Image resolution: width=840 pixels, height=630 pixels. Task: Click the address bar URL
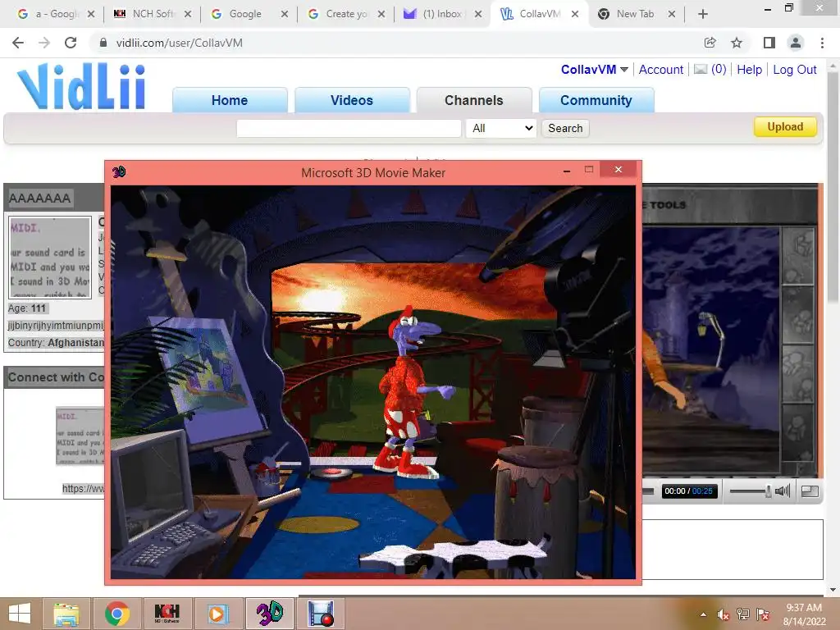(x=180, y=43)
